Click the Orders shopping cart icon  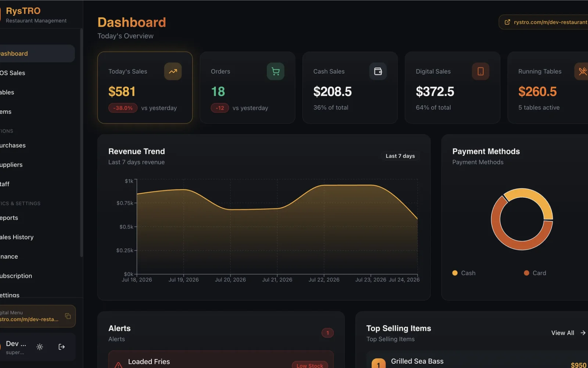click(275, 71)
